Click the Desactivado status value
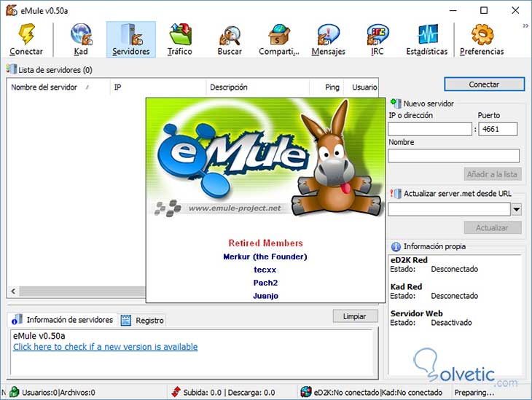The width and height of the screenshot is (532, 400). tap(451, 322)
